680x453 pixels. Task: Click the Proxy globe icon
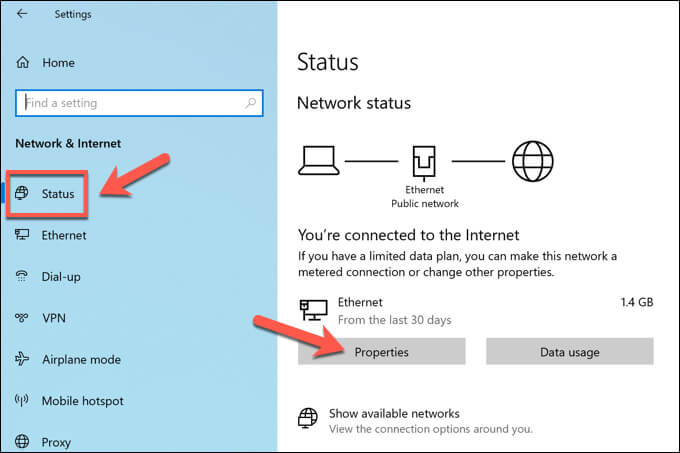click(x=22, y=442)
